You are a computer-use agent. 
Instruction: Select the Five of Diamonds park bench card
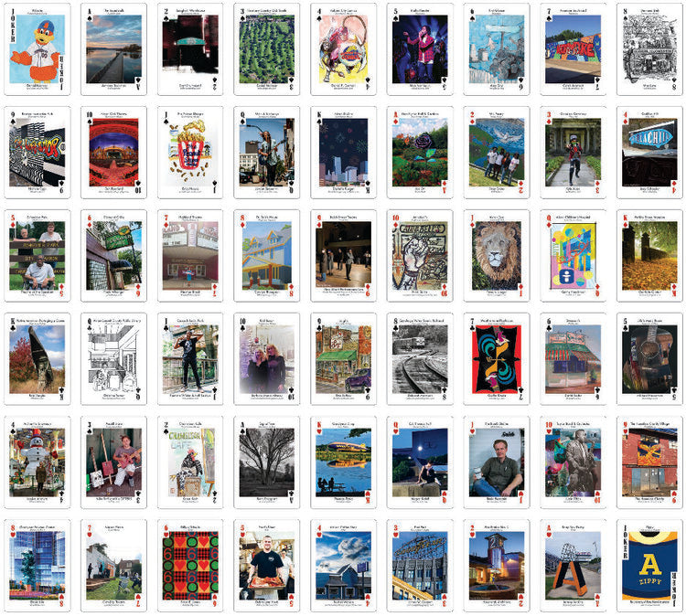click(38, 256)
